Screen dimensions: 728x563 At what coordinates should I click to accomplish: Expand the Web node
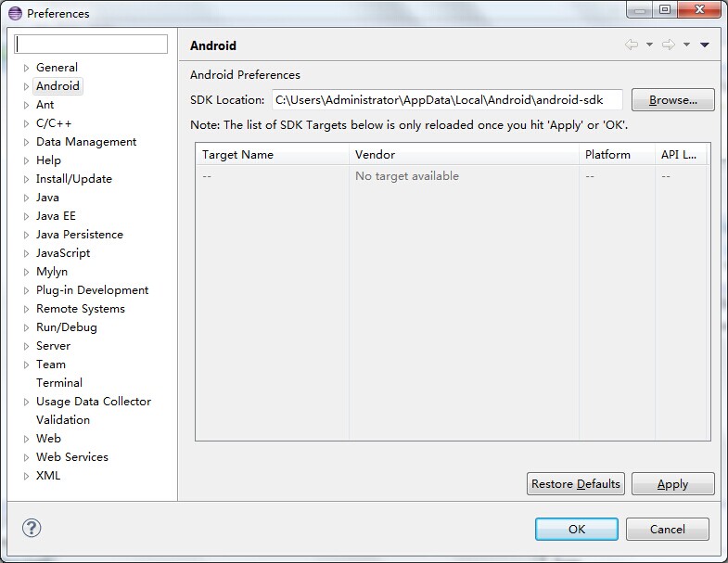(x=27, y=439)
